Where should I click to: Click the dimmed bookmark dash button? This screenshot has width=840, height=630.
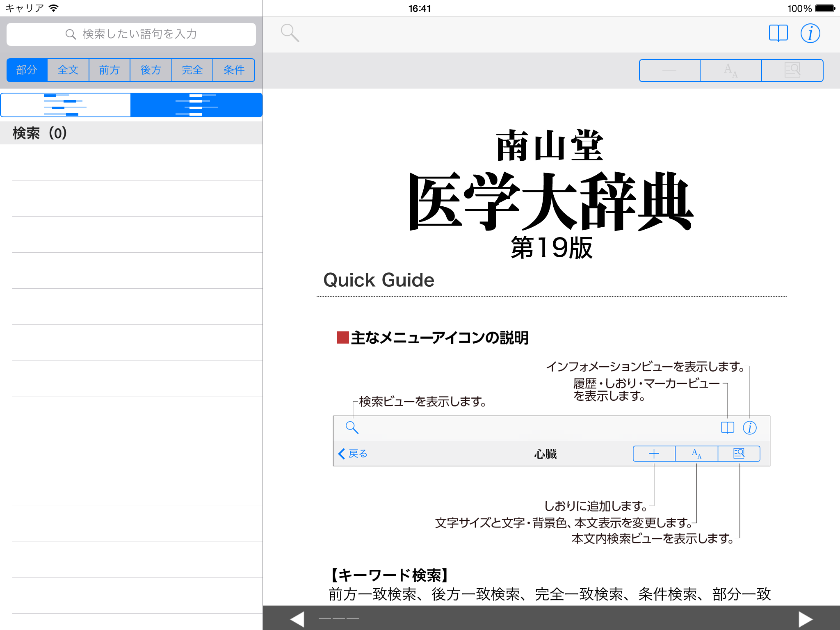click(x=669, y=71)
